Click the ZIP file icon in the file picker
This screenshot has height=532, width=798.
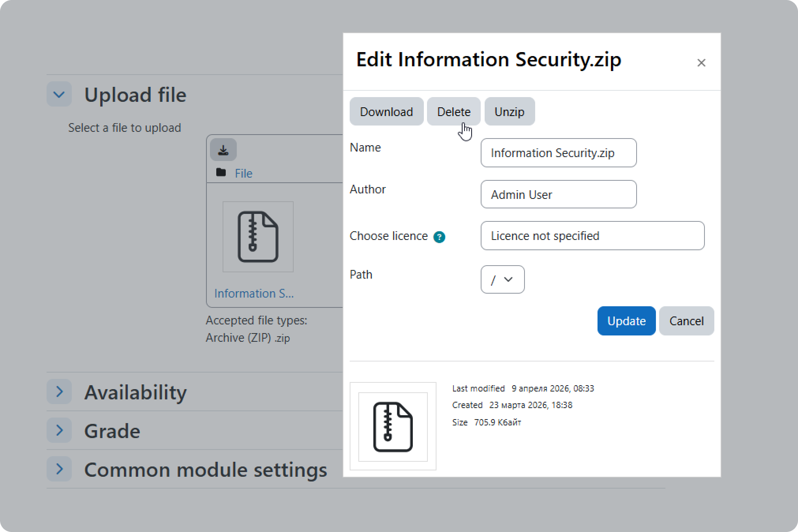pos(258,237)
